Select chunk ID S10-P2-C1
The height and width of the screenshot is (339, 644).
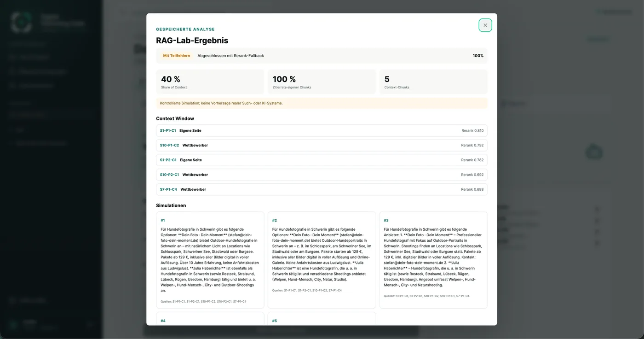170,175
